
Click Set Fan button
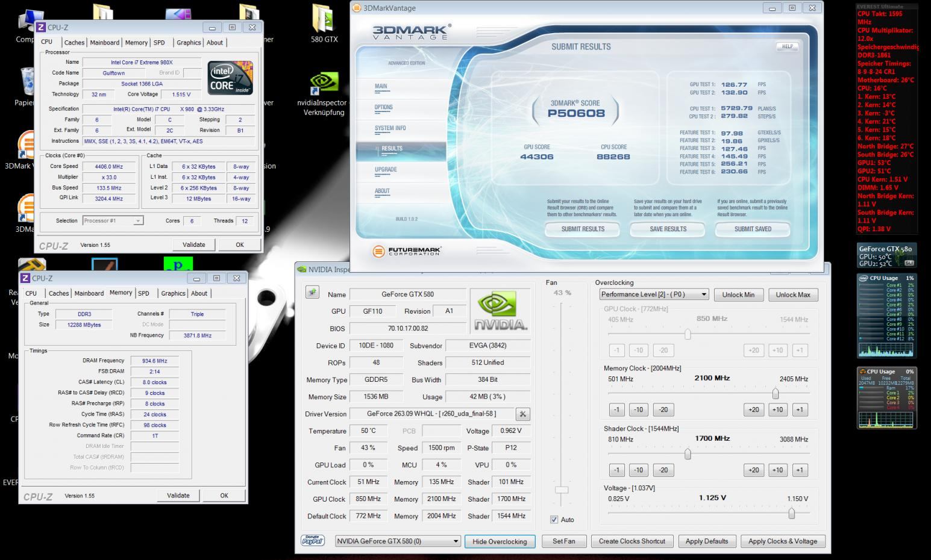pyautogui.click(x=564, y=541)
